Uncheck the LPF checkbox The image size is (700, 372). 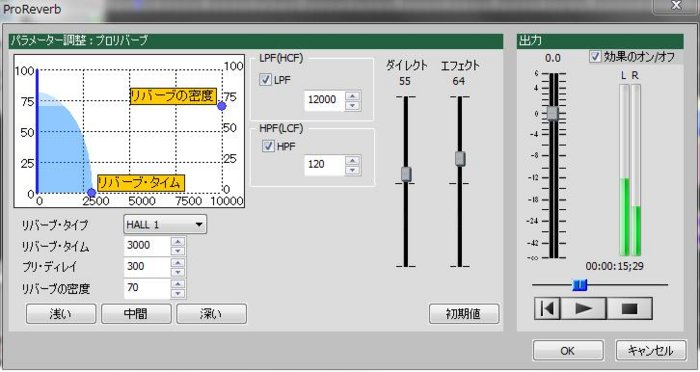(266, 80)
